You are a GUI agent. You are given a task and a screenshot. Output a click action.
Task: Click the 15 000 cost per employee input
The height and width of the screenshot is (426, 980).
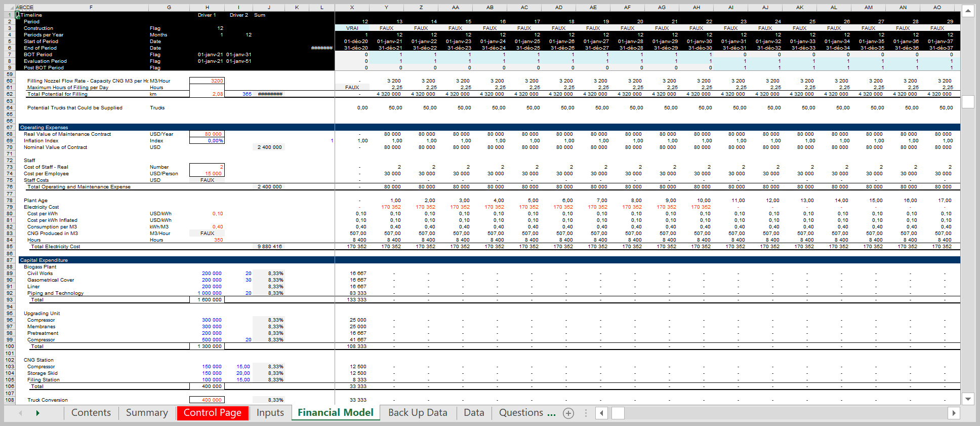(x=207, y=174)
